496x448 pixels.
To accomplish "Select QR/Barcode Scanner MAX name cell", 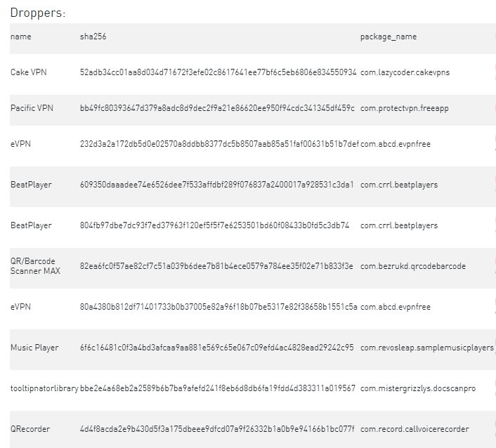I will point(35,266).
